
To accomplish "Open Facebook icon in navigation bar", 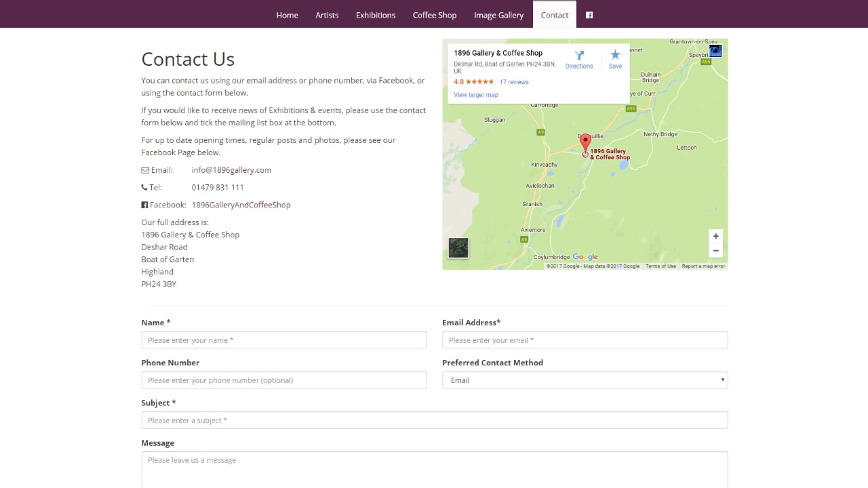I will [x=589, y=15].
